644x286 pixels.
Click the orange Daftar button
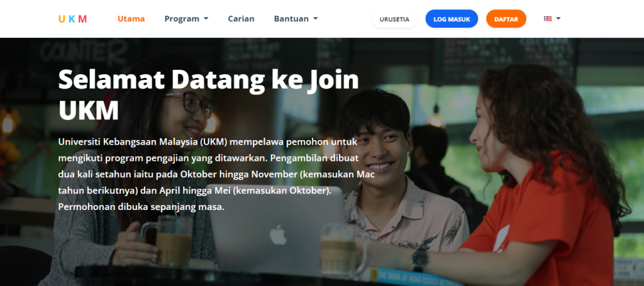pyautogui.click(x=506, y=19)
